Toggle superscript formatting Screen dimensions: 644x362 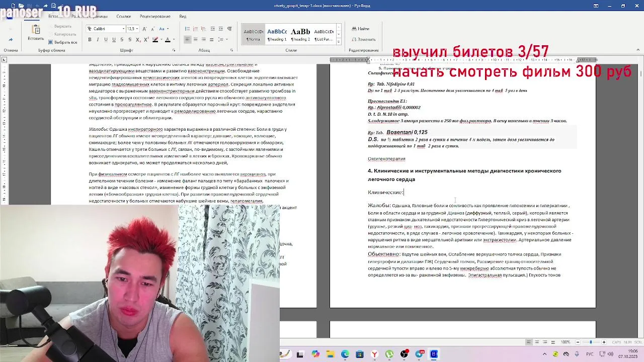pyautogui.click(x=146, y=40)
